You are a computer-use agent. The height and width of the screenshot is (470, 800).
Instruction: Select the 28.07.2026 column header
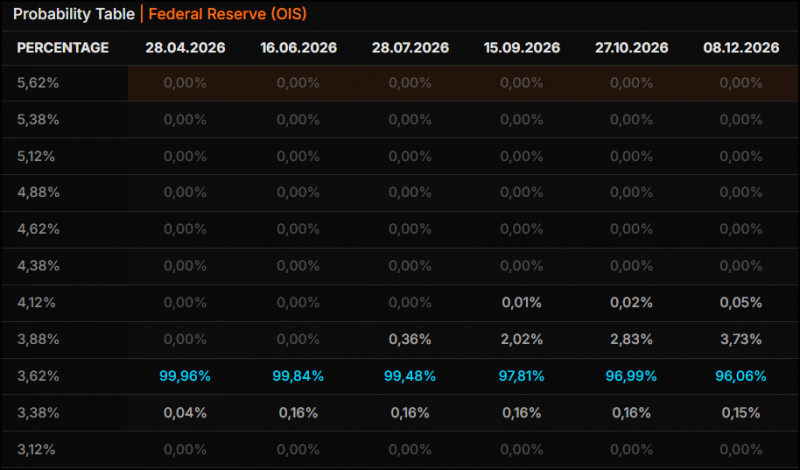pyautogui.click(x=410, y=48)
